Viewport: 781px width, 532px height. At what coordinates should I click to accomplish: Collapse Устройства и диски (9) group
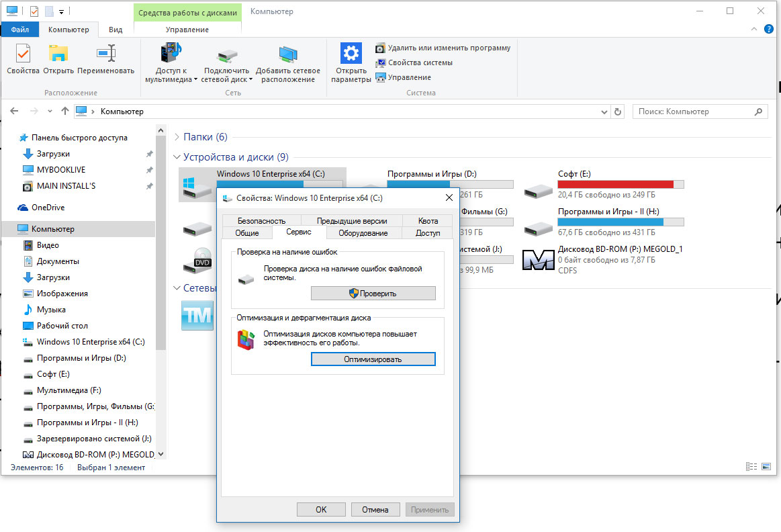click(177, 157)
